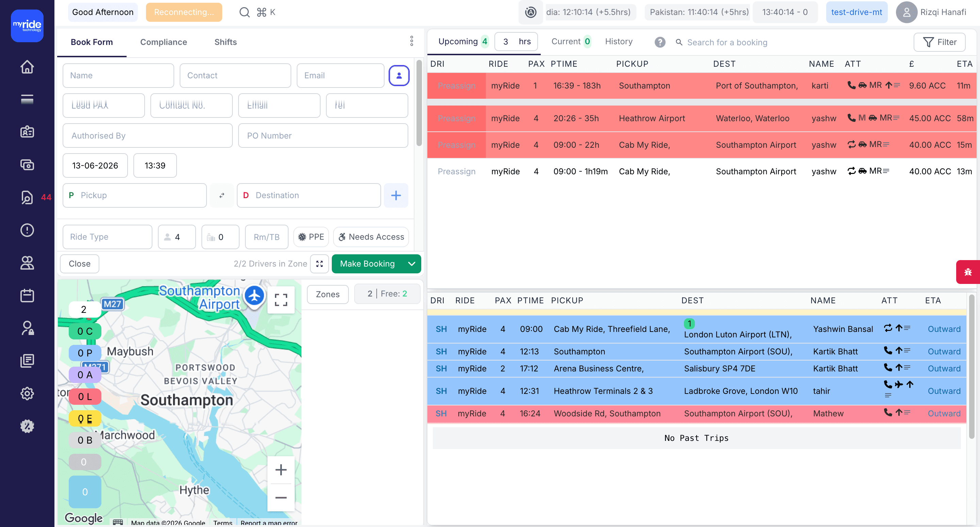Screen dimensions: 980x527
Task: Toggle the 0 P zone chip on map
Action: click(85, 353)
